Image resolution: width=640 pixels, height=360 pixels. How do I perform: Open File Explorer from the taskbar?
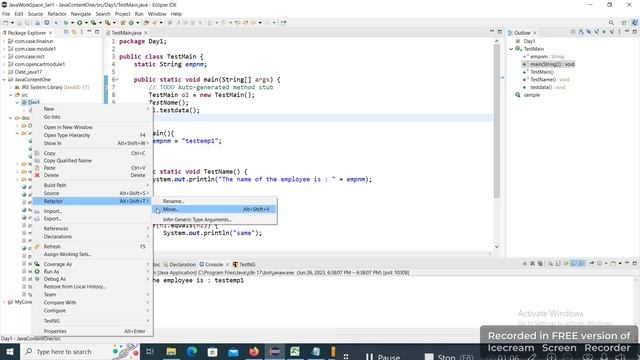coord(171,351)
